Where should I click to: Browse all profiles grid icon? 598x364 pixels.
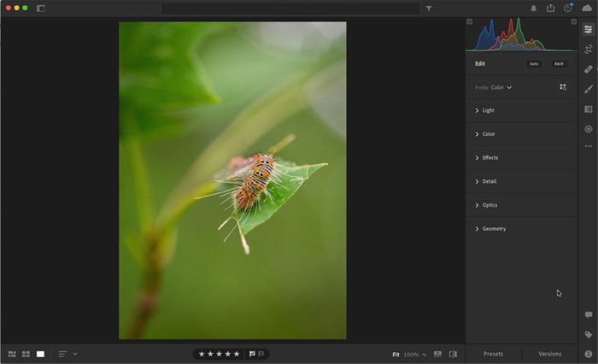click(x=562, y=87)
